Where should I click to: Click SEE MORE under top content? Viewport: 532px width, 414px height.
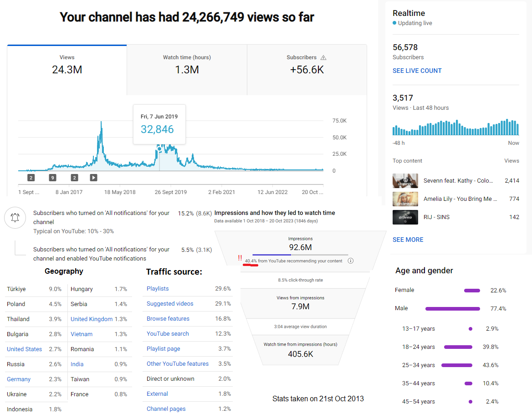coord(408,240)
